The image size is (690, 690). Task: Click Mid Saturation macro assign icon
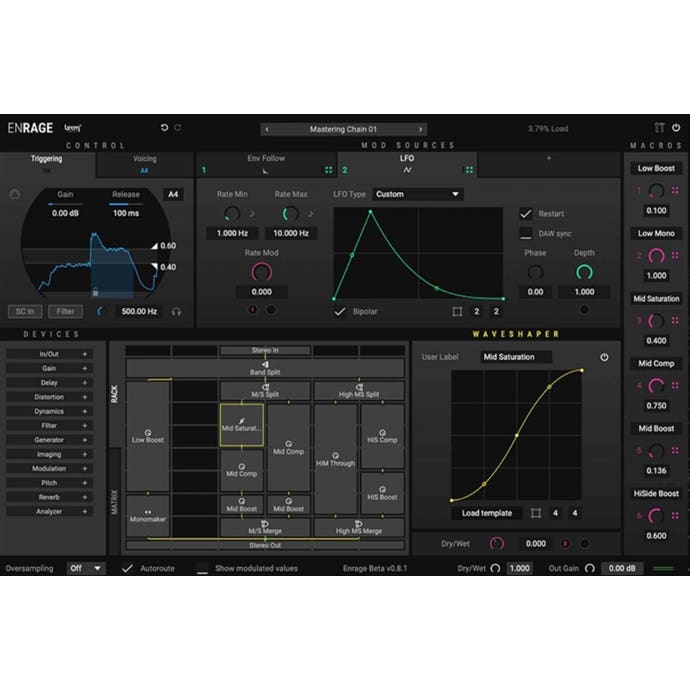[x=675, y=321]
